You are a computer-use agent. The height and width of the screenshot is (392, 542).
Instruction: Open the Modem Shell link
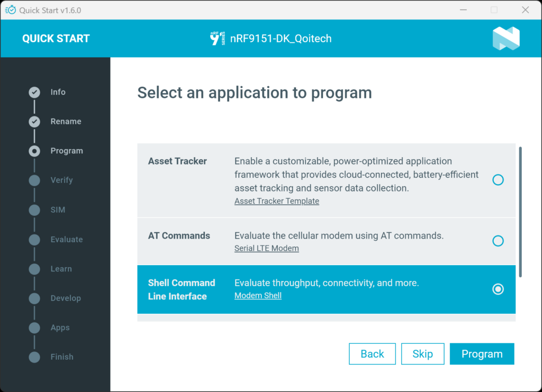pyautogui.click(x=258, y=296)
